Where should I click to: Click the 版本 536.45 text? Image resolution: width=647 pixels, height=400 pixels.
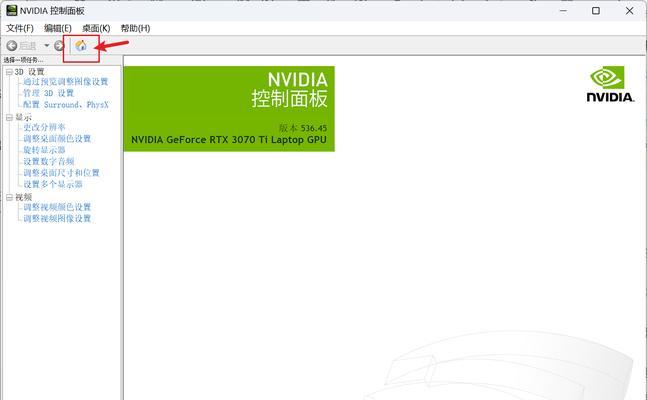click(x=302, y=128)
